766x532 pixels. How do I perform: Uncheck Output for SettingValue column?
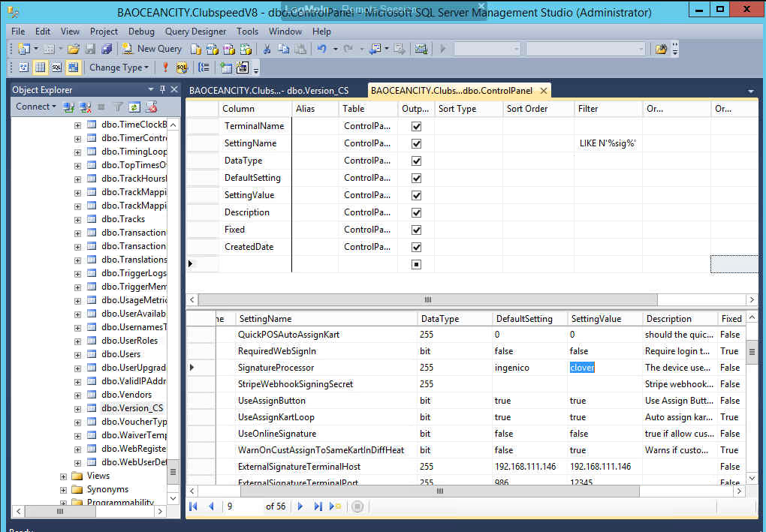pyautogui.click(x=416, y=195)
